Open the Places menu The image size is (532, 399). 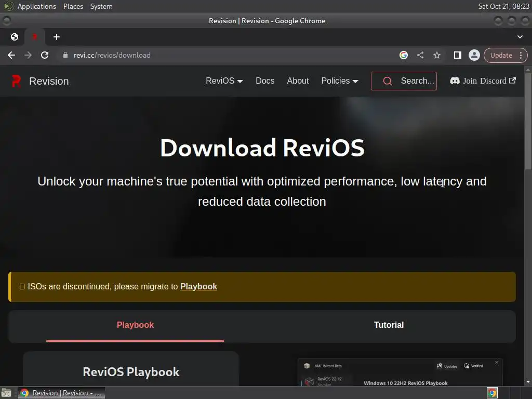tap(73, 6)
